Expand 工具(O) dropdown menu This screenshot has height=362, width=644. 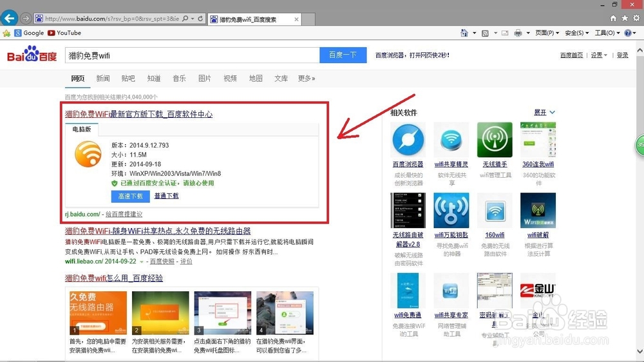tap(607, 33)
